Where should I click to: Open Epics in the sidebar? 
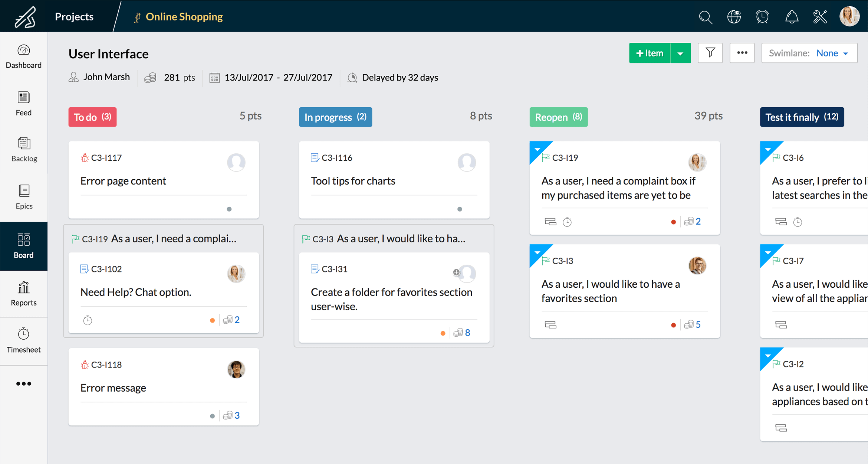(24, 197)
